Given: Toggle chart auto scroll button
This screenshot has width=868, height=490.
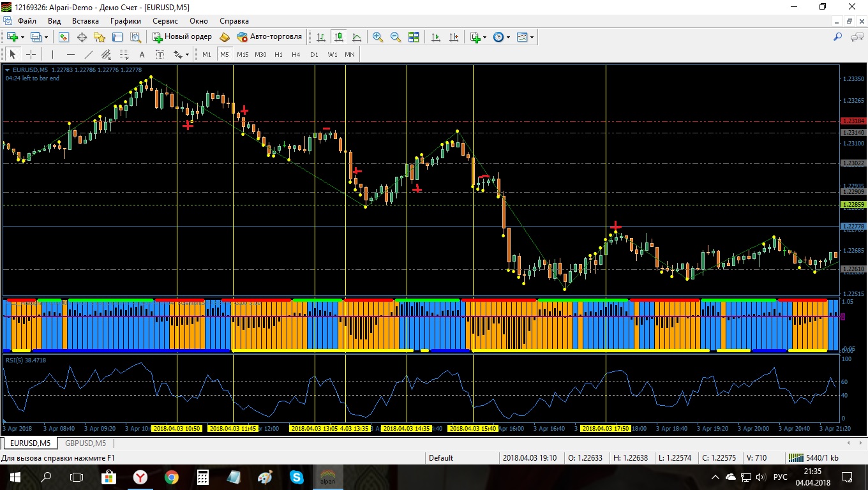Looking at the screenshot, I should (436, 37).
